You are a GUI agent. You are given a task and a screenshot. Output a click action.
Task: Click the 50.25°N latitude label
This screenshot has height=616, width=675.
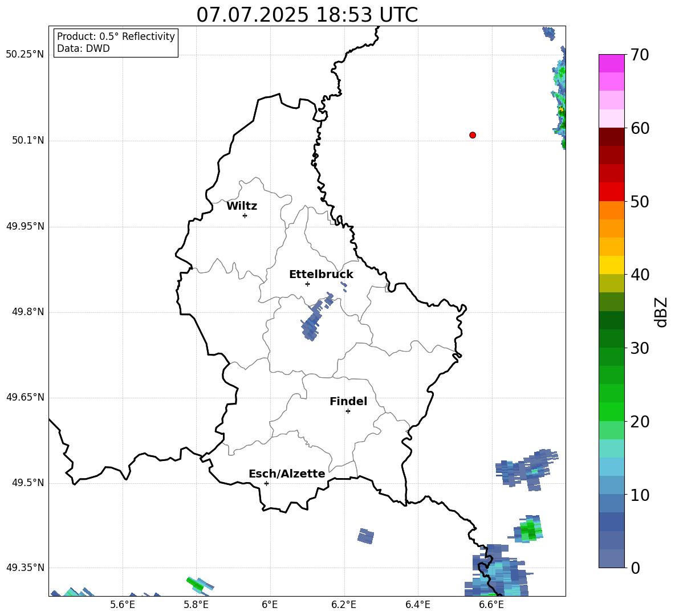click(x=25, y=55)
